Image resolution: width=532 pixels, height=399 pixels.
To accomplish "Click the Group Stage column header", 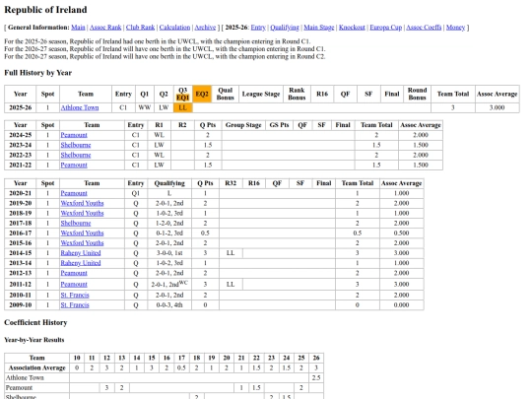I will click(x=243, y=125).
